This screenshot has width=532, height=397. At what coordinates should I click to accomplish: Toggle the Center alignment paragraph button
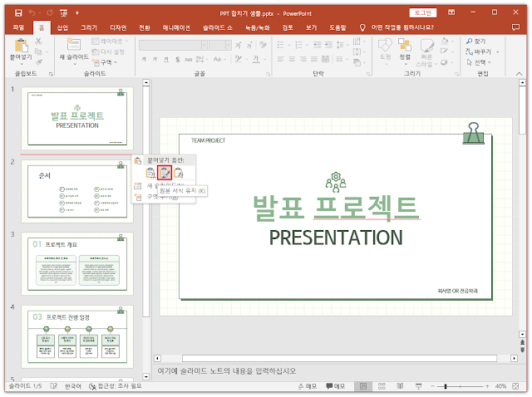coord(292,59)
